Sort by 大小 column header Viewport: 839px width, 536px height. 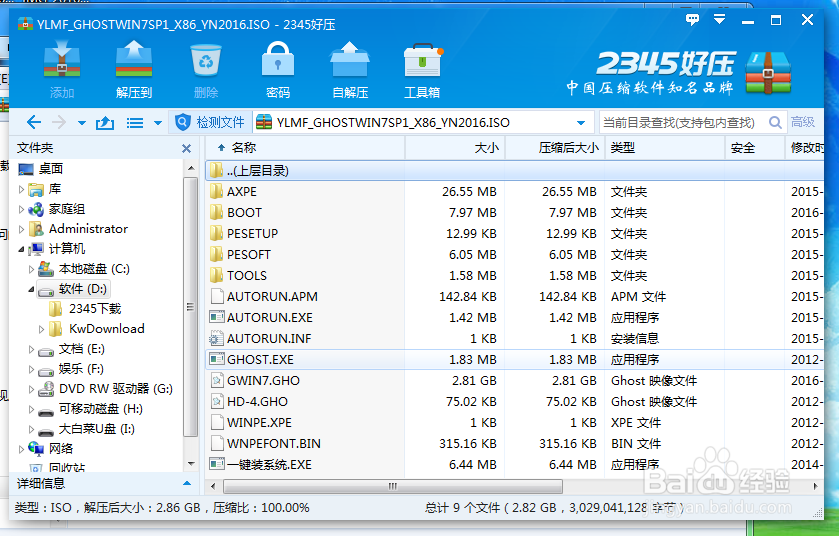(455, 148)
